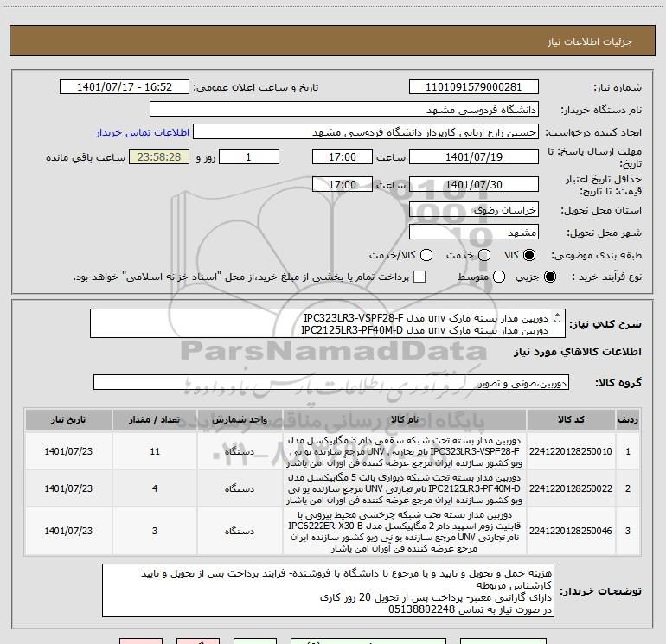Click the announcement date field 1401/07/17 - 16:52
The height and width of the screenshot is (644, 666).
pos(125,87)
